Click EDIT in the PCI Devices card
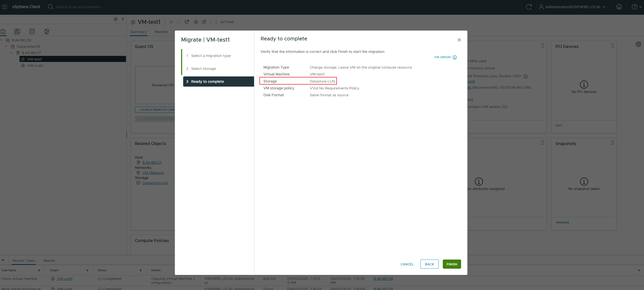 [559, 125]
